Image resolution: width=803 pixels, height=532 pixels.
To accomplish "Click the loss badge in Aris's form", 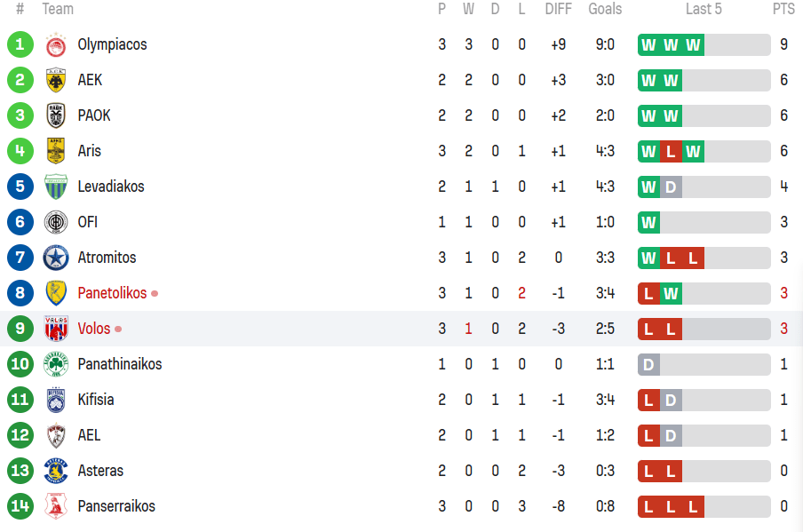I will click(x=671, y=151).
